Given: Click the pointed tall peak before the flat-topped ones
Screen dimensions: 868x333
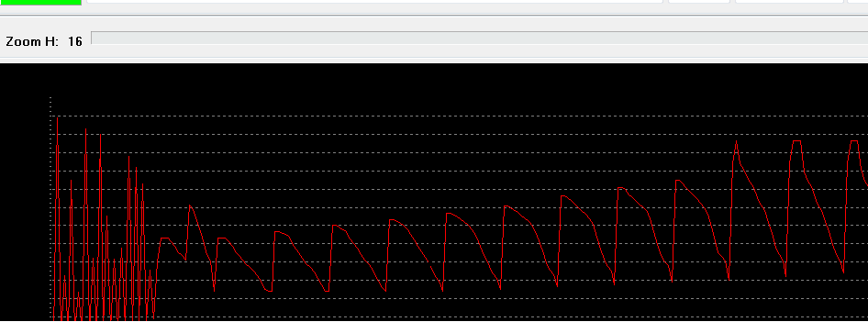Looking at the screenshot, I should [x=736, y=141].
